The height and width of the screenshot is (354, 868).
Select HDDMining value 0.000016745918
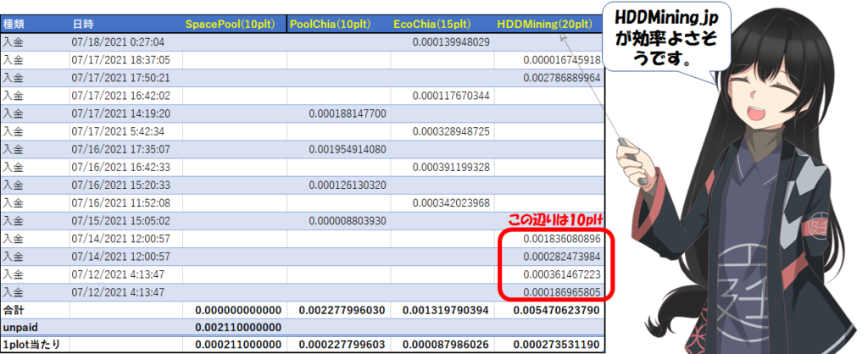pyautogui.click(x=562, y=60)
